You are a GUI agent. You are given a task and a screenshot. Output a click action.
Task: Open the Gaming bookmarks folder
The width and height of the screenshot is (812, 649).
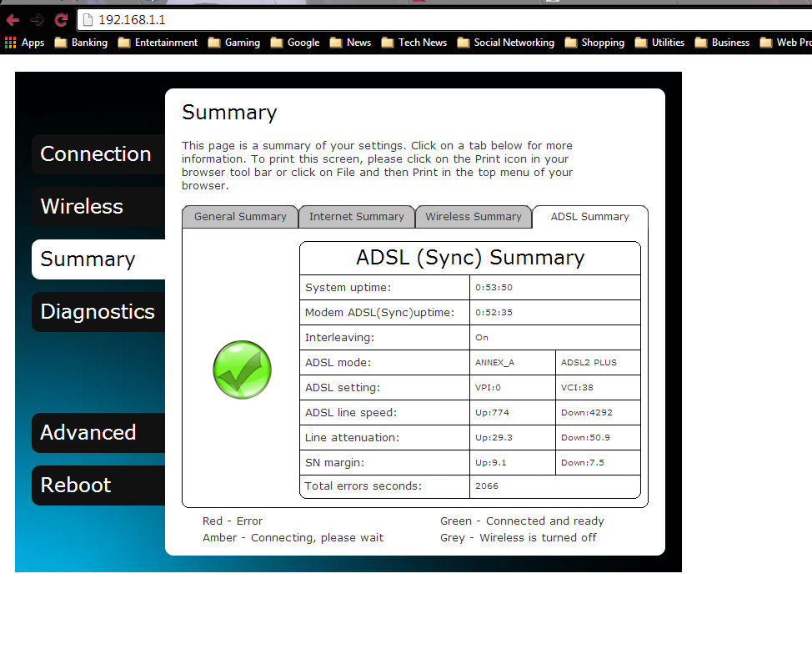tap(234, 43)
